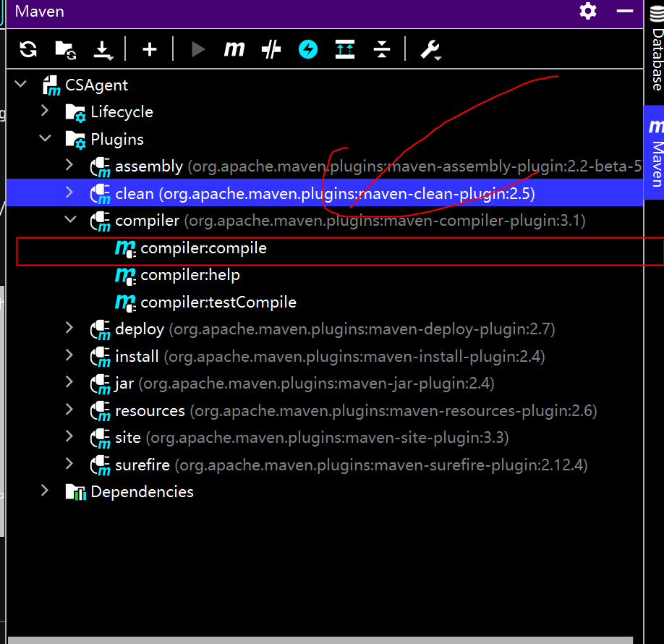The width and height of the screenshot is (664, 644).
Task: Select the compiler:help goal
Action: [325, 276]
